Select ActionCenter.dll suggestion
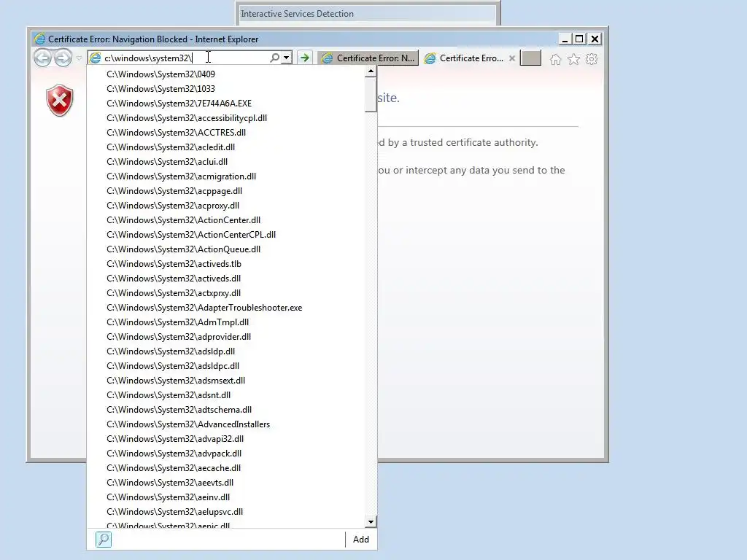 pos(225,220)
